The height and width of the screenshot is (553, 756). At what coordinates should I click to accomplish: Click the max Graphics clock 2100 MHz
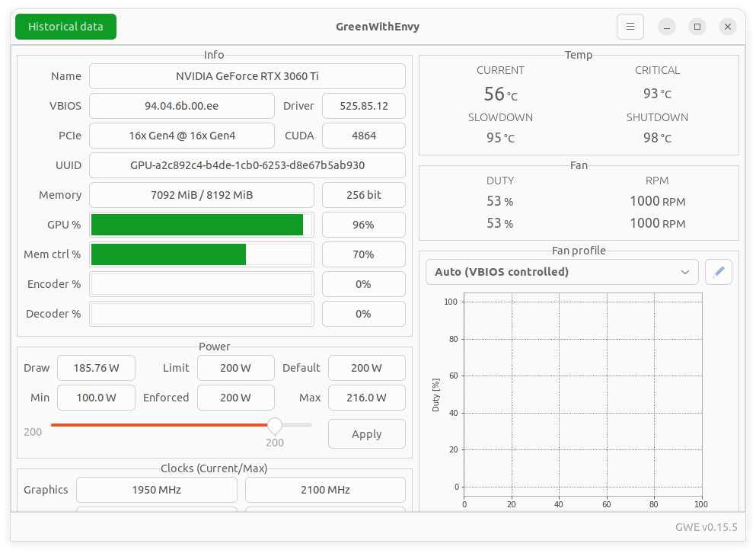tap(325, 490)
